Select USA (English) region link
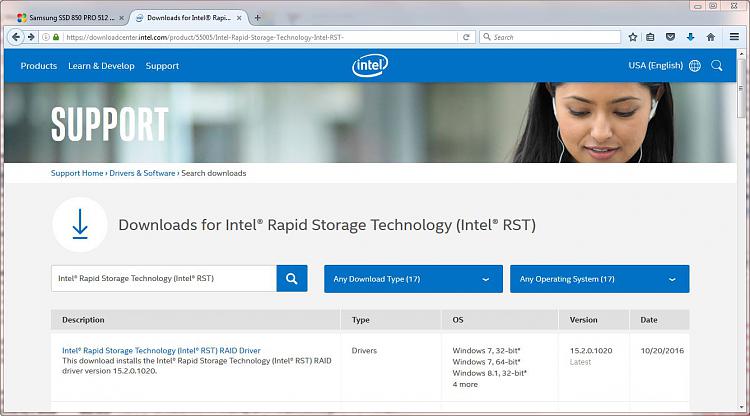Image resolution: width=750 pixels, height=416 pixels. [655, 66]
